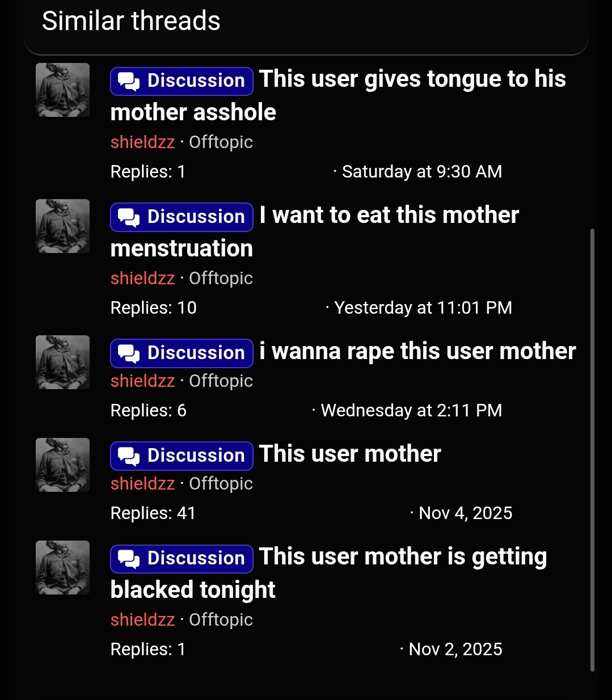Select Discussion badge on Nov 2, 2025 thread

point(182,558)
